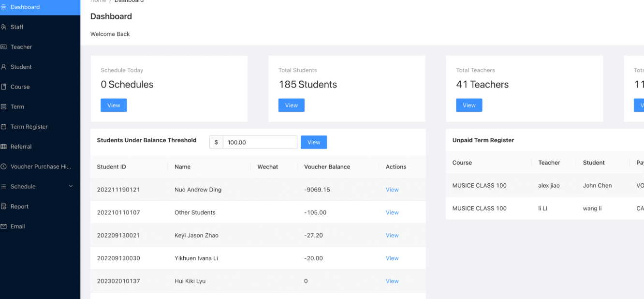Open the Course management icon
Screen dimensions: 644x299
[4, 87]
